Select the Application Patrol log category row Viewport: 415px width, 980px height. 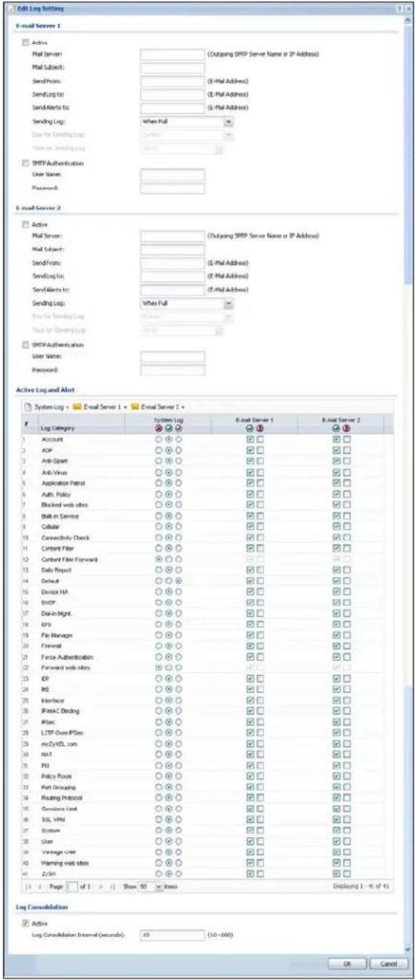[x=210, y=483]
